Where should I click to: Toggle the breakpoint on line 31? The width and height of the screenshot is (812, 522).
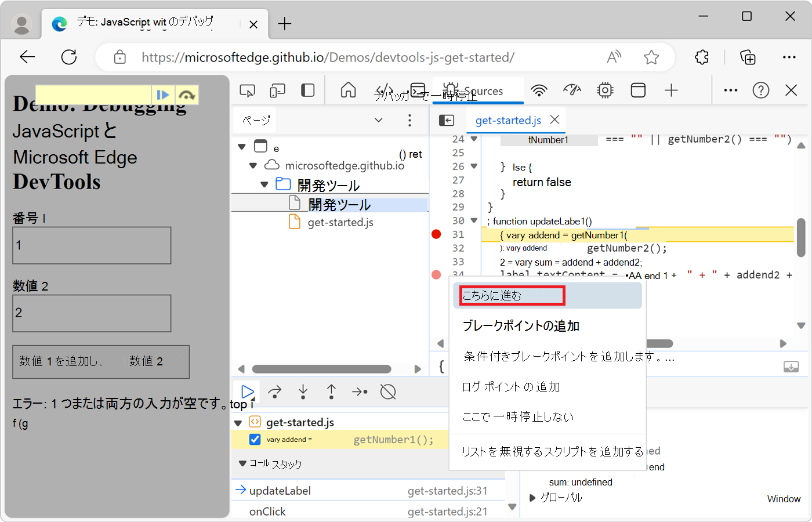click(436, 234)
